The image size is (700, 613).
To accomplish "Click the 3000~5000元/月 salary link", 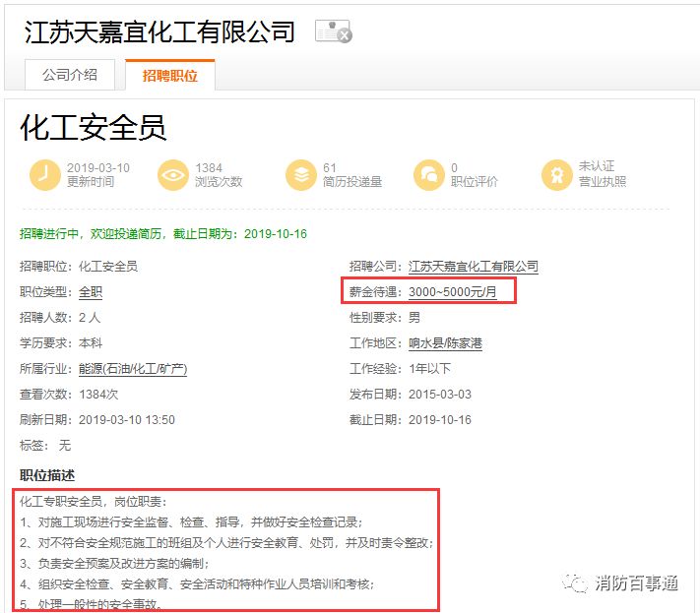I will point(453,292).
